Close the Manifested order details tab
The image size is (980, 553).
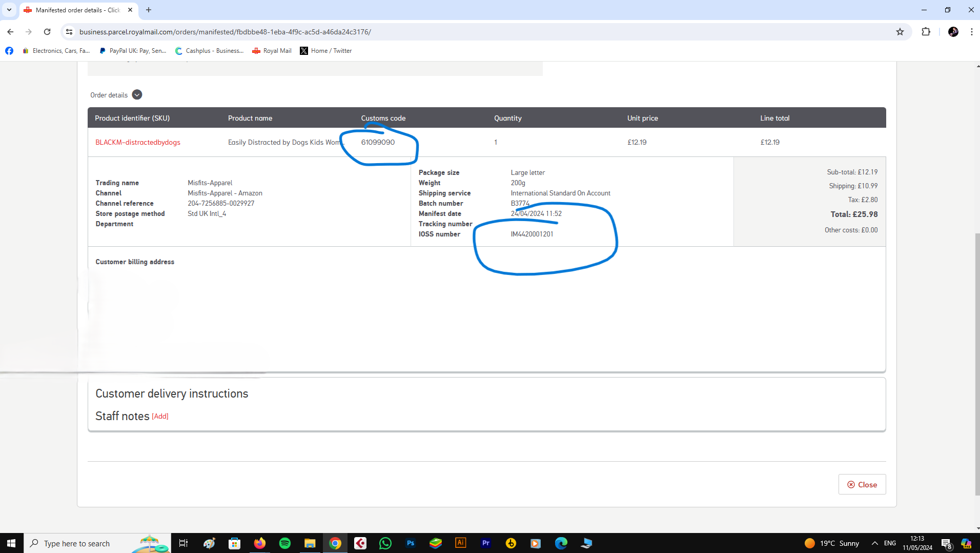tap(130, 10)
